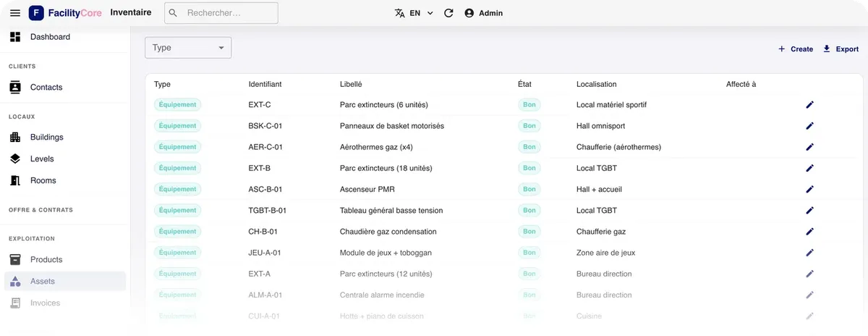Open the Type filter dropdown
Image resolution: width=868 pixels, height=336 pixels.
(x=188, y=48)
